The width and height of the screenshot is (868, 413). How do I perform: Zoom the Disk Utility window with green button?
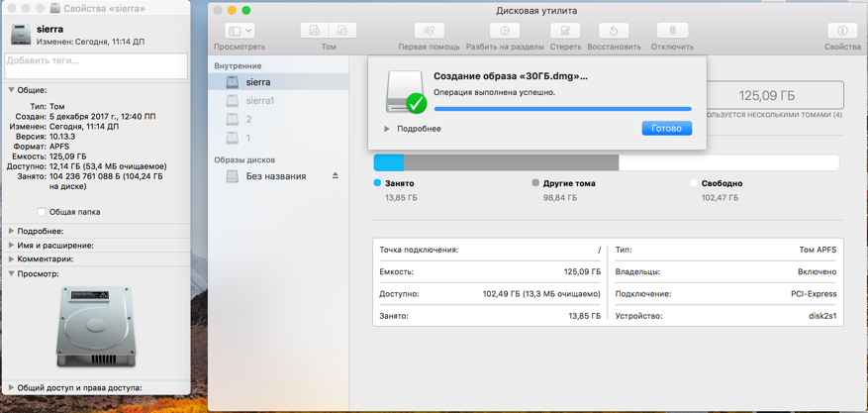pyautogui.click(x=246, y=11)
